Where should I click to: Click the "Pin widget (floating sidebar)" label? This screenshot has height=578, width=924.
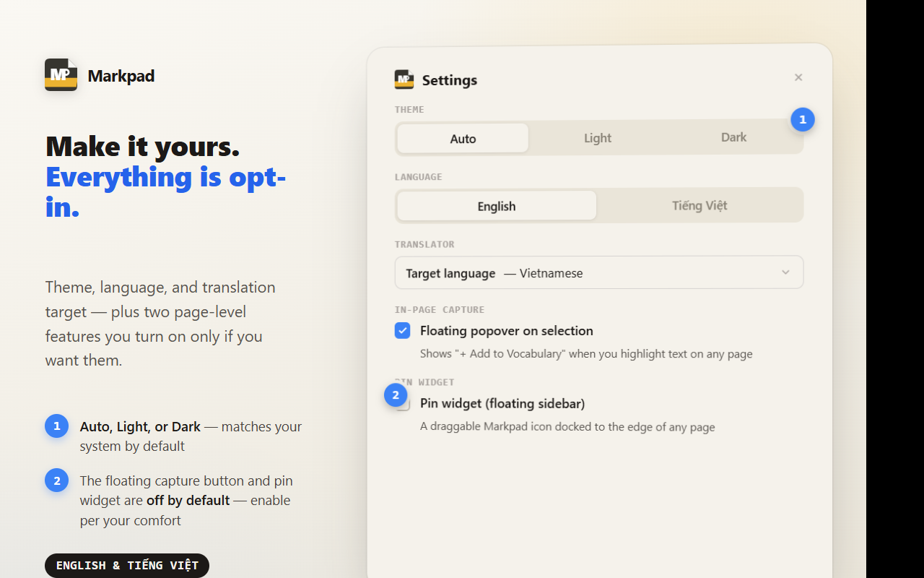point(502,404)
